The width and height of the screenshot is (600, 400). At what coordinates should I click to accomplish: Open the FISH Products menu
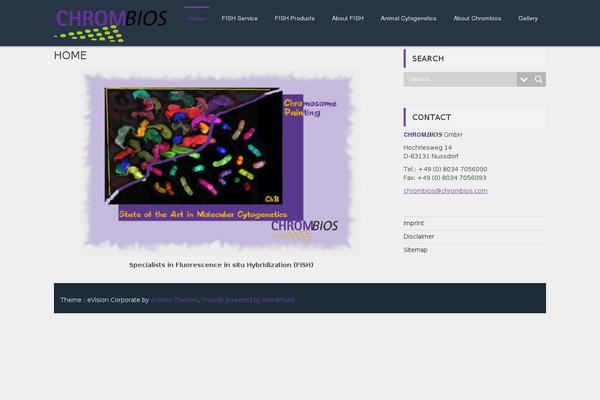tap(295, 18)
